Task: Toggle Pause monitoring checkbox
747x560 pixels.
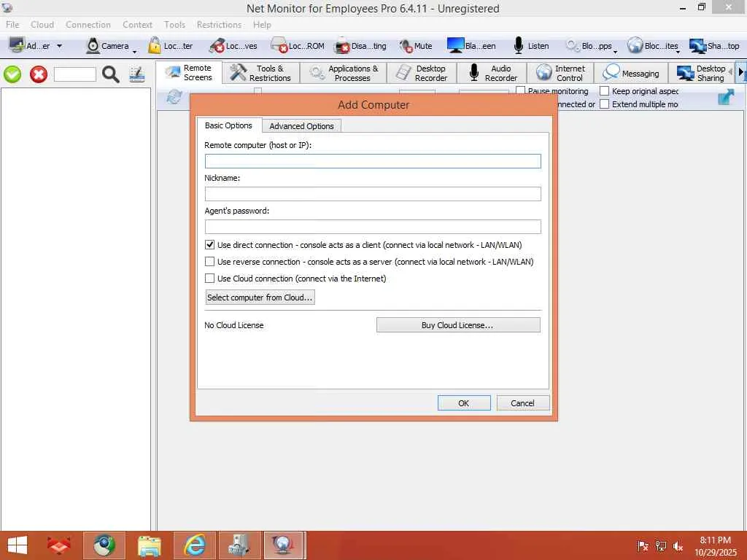Action: pos(521,90)
